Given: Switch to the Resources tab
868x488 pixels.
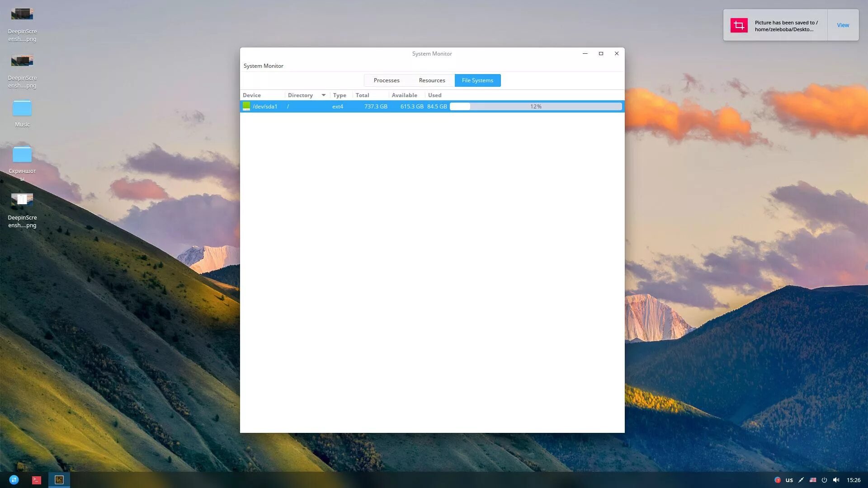Looking at the screenshot, I should coord(432,80).
